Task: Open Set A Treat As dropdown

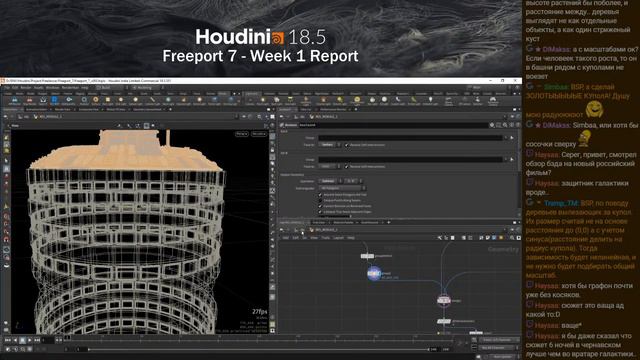Action: coord(330,145)
